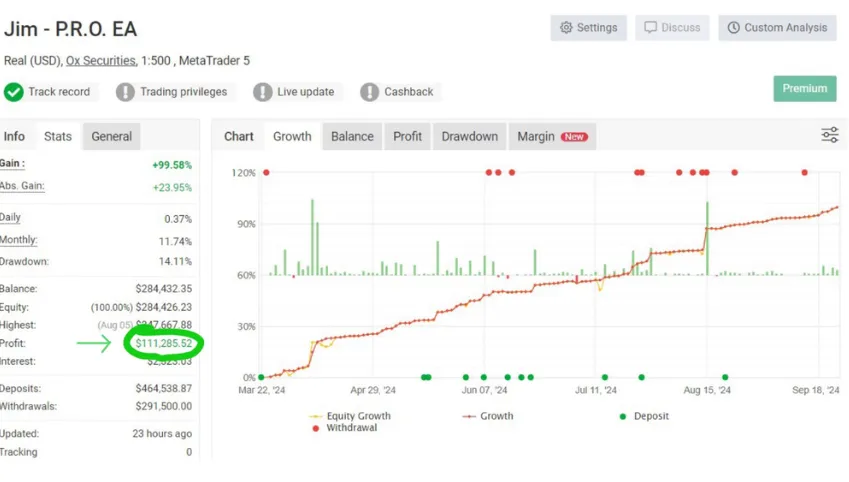
Task: Switch to the Profit chart tab
Action: click(x=407, y=136)
